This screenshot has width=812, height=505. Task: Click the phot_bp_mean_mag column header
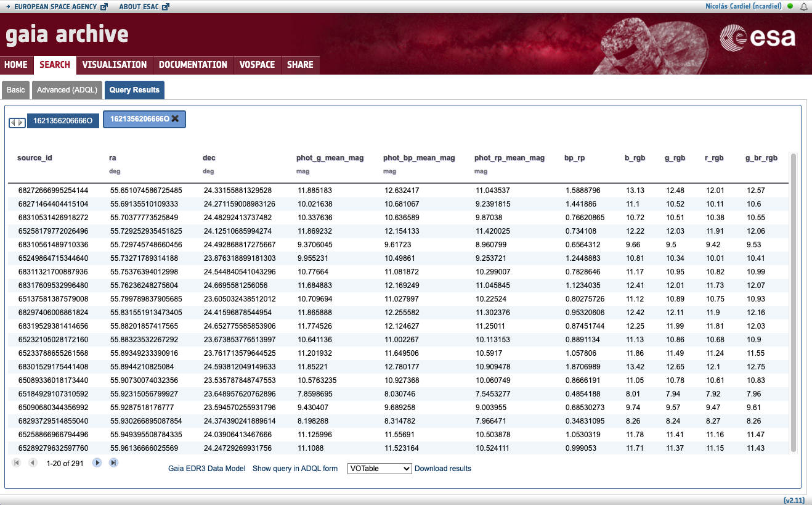[x=419, y=158]
